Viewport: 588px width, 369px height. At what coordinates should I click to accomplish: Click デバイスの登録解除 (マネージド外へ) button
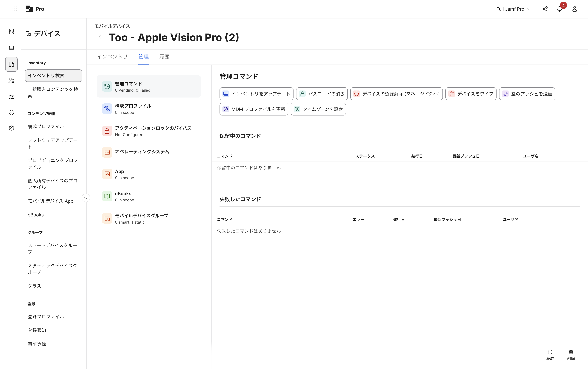pyautogui.click(x=396, y=94)
